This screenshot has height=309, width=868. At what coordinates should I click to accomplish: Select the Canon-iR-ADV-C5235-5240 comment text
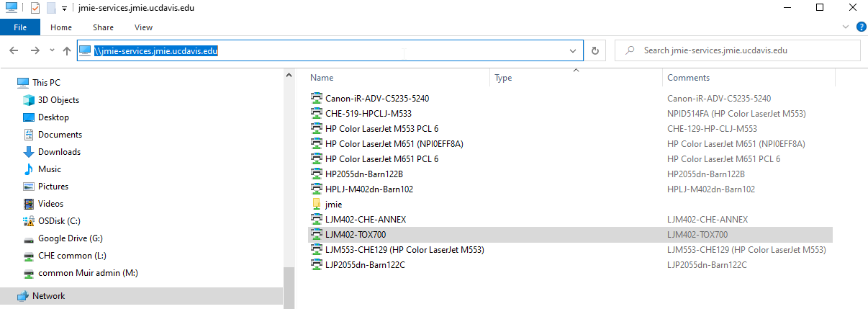719,98
